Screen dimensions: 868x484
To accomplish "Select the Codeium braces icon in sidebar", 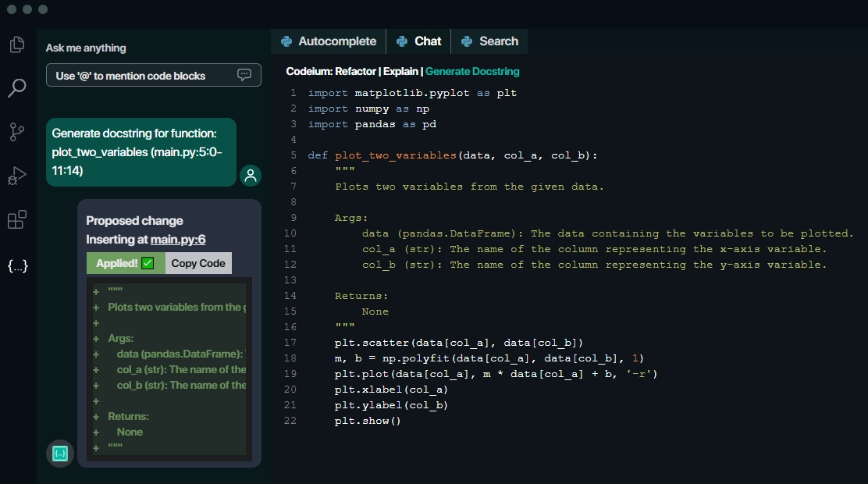I will (x=17, y=266).
